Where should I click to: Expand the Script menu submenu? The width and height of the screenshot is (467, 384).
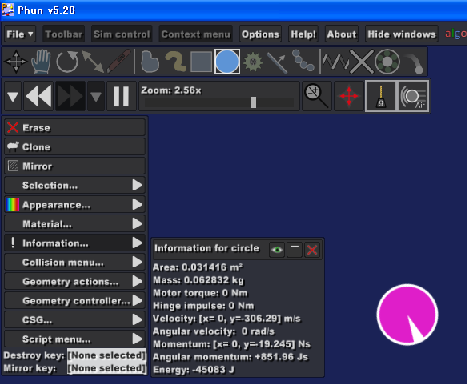[x=75, y=339]
